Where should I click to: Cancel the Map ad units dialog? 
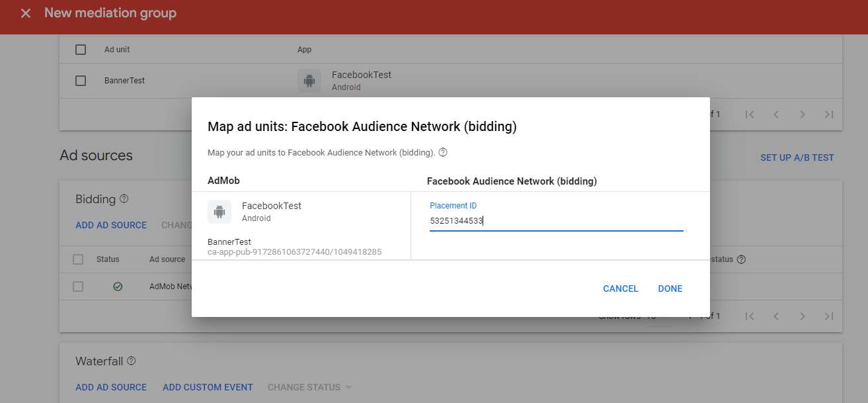tap(621, 289)
